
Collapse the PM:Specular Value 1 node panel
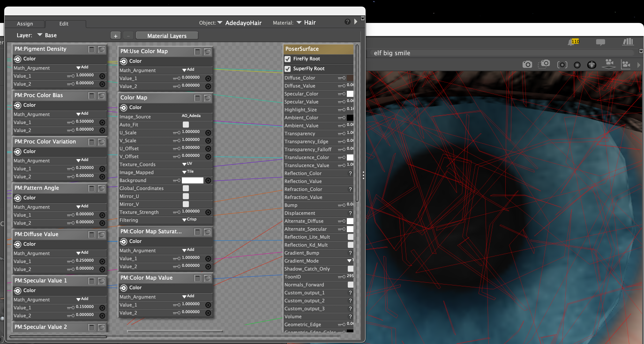92,281
